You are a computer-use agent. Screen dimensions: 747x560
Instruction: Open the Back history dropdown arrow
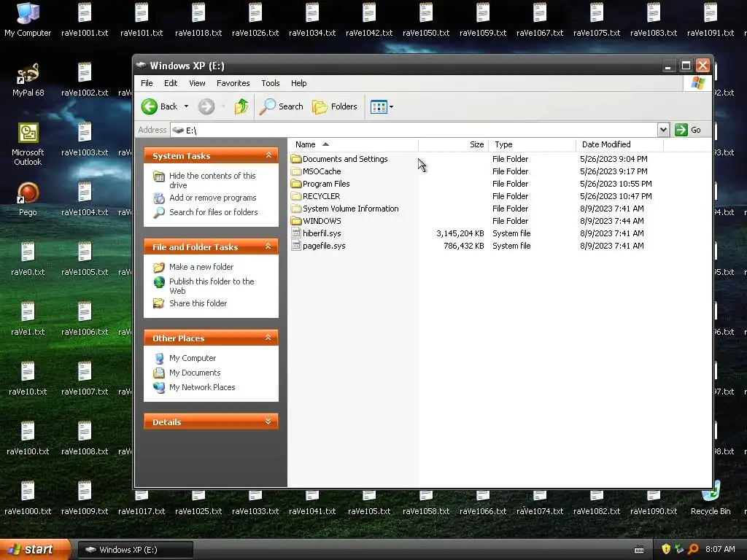click(x=186, y=106)
